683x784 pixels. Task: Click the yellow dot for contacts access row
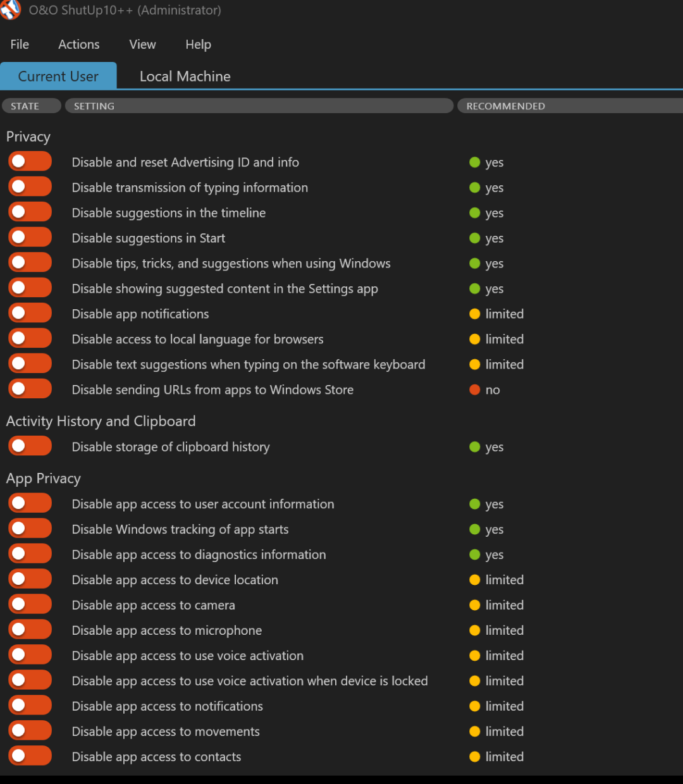(475, 757)
